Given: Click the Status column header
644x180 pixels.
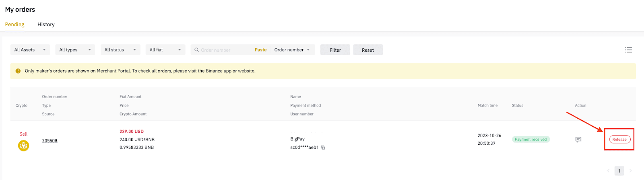Looking at the screenshot, I should 518,105.
